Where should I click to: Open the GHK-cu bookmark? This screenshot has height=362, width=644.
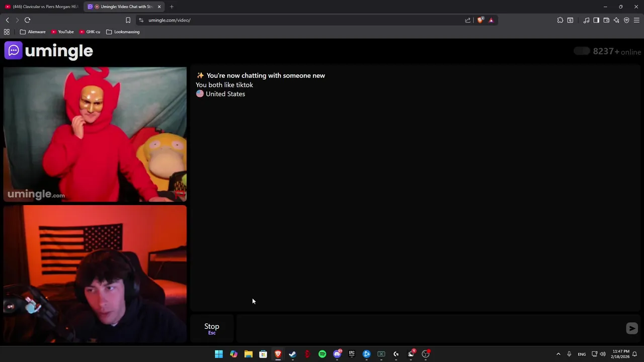click(90, 32)
